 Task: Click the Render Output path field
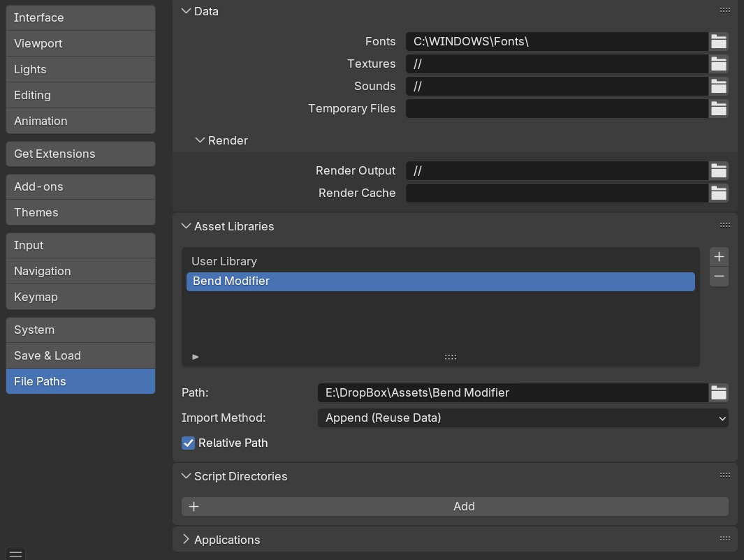click(557, 170)
